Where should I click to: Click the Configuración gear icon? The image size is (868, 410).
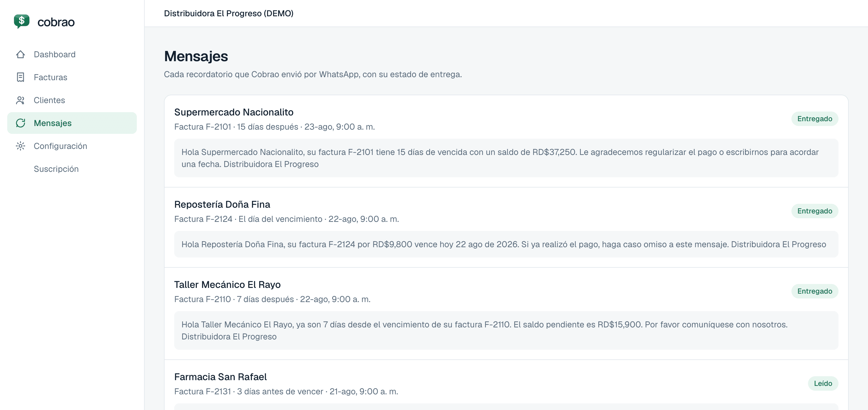(20, 146)
